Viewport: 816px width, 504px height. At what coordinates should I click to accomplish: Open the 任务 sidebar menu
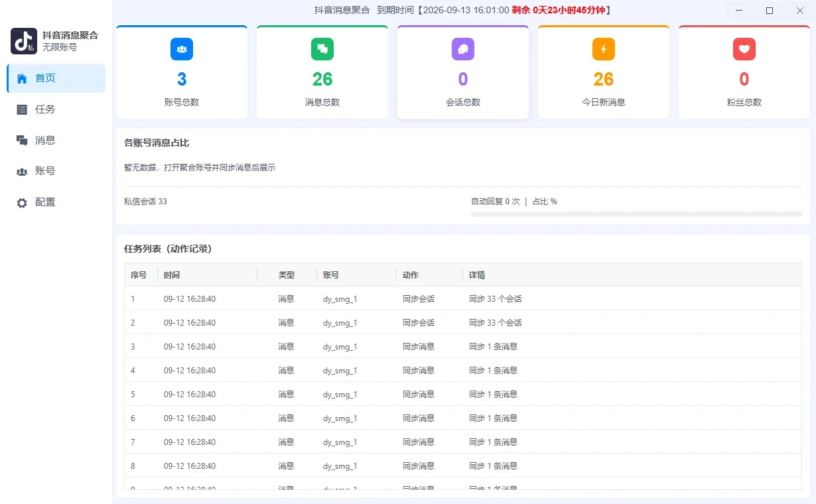pyautogui.click(x=56, y=109)
